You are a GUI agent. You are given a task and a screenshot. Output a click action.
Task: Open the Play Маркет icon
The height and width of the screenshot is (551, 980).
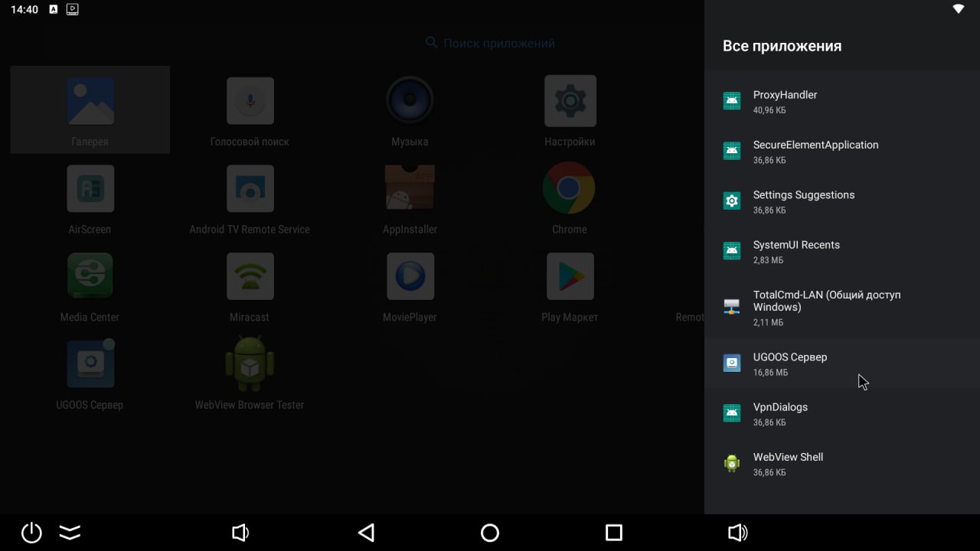(570, 275)
